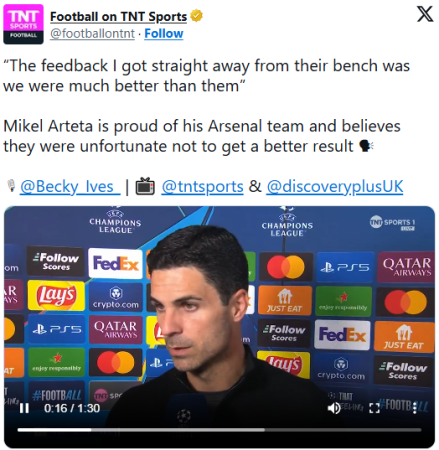Image resolution: width=439 pixels, height=450 pixels.
Task: Click the gold verified badge
Action: pyautogui.click(x=196, y=16)
